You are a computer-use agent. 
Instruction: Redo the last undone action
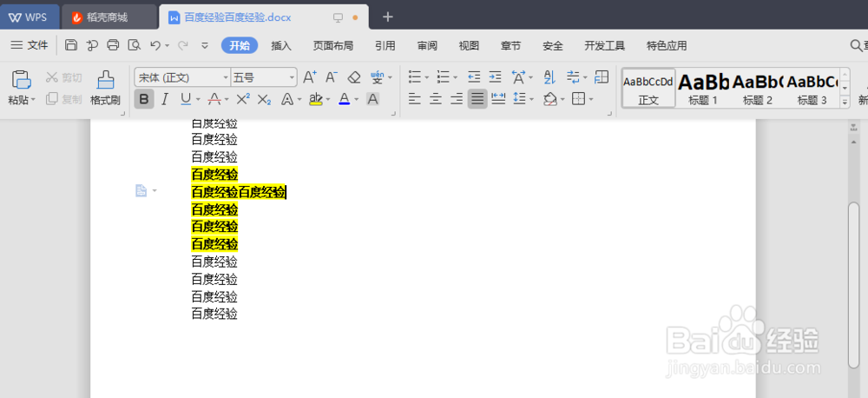tap(182, 45)
